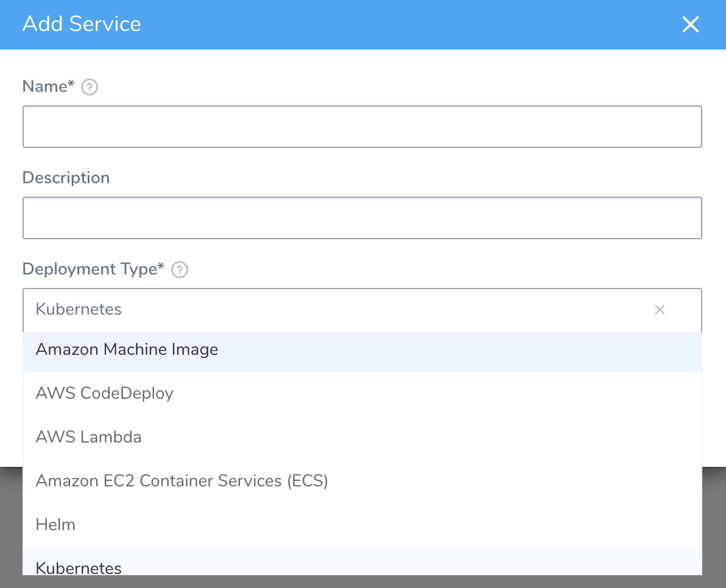This screenshot has width=726, height=588.
Task: Click the Description field label
Action: 66,178
